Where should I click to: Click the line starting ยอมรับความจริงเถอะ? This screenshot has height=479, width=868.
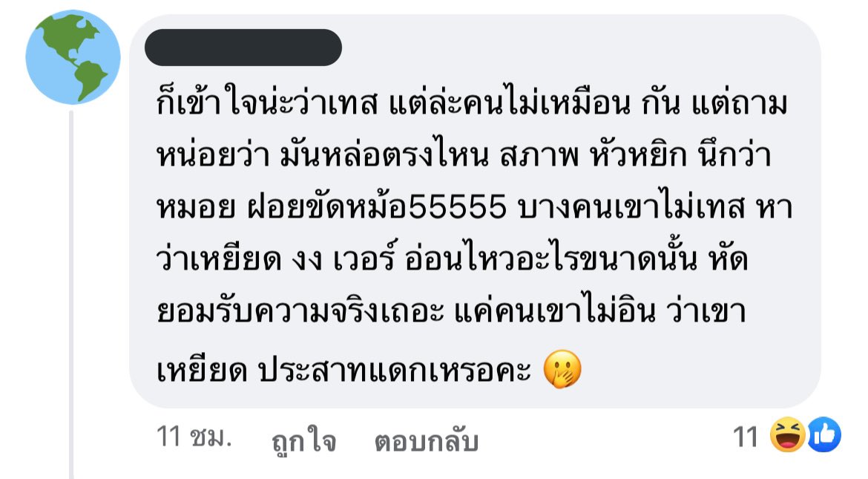coord(451,311)
